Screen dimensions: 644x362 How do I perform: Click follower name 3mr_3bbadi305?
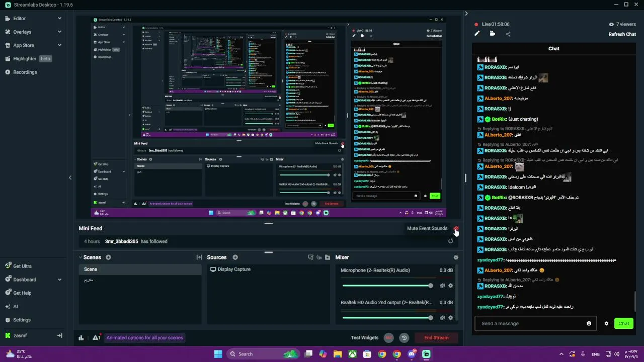[121, 242]
